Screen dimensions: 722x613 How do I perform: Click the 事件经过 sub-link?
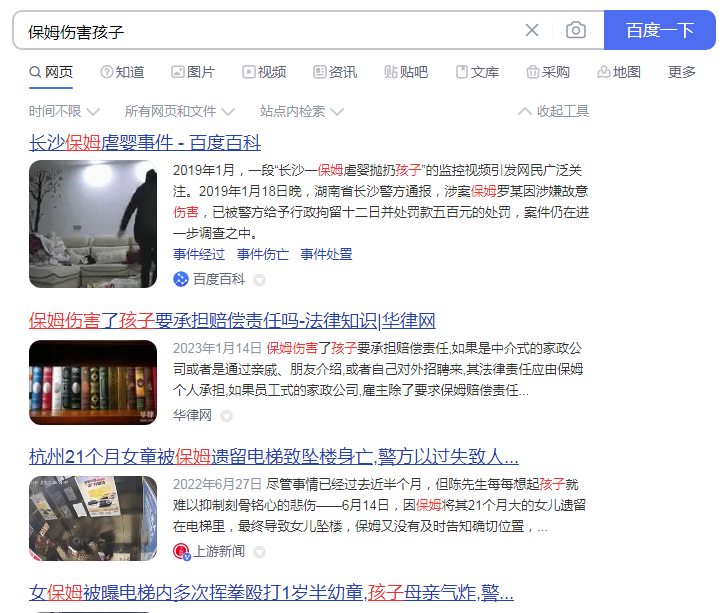pos(199,254)
